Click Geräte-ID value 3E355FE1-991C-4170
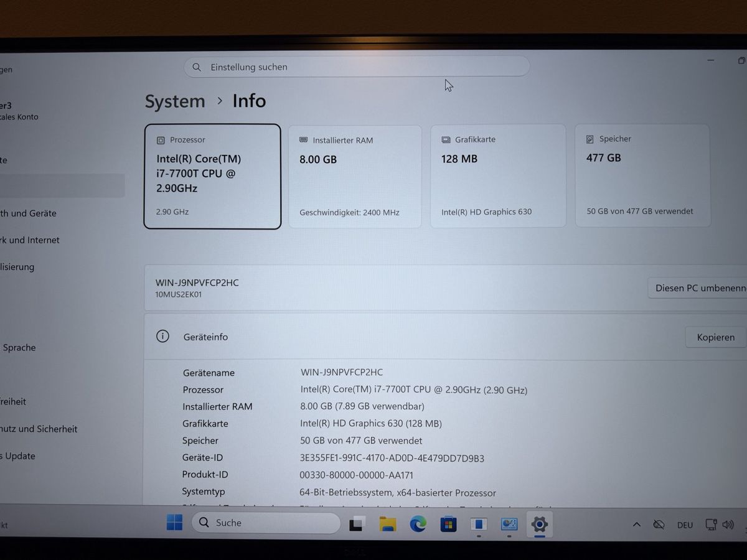This screenshot has width=747, height=560. click(392, 458)
